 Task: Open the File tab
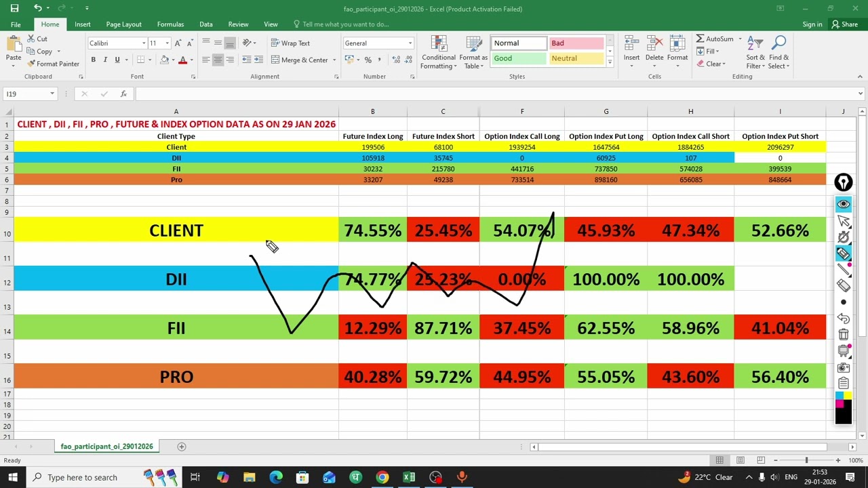tap(16, 24)
